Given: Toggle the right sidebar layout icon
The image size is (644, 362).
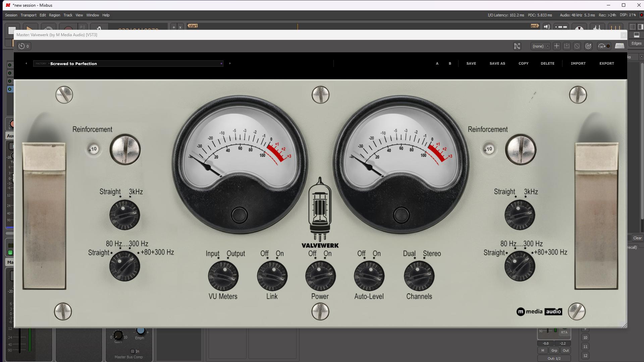Looking at the screenshot, I should (x=640, y=27).
